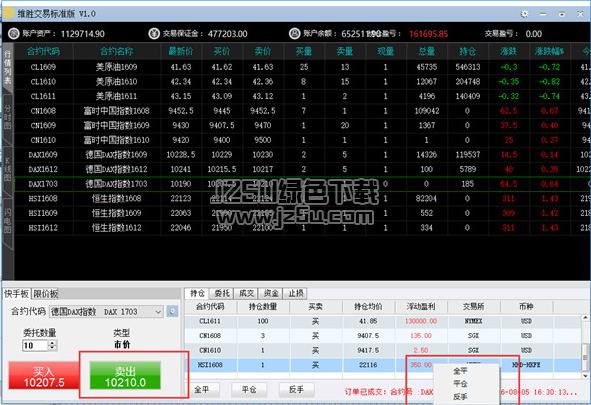Screen dimensions: 591x405
Task: Click the 账户资产 account icon
Action: (14, 34)
